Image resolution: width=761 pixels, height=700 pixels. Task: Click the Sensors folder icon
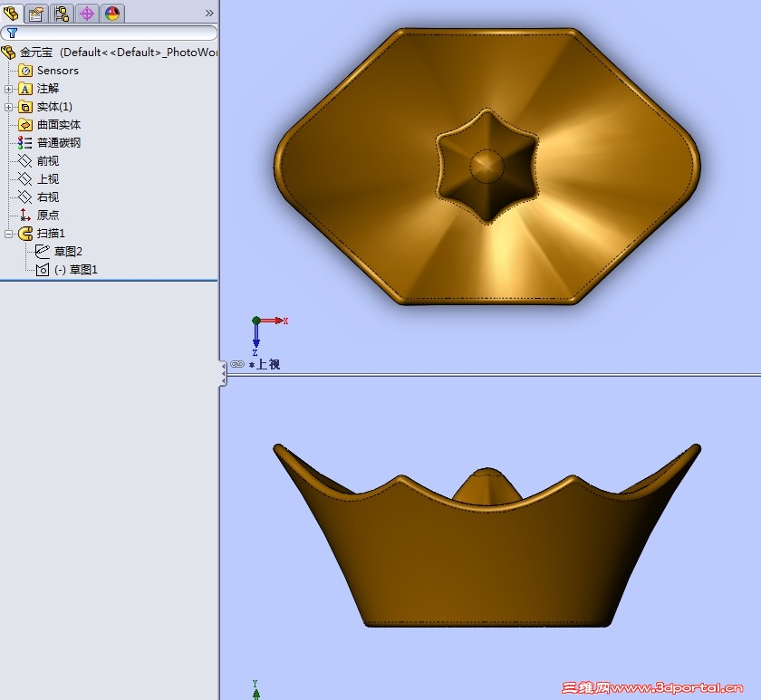25,71
